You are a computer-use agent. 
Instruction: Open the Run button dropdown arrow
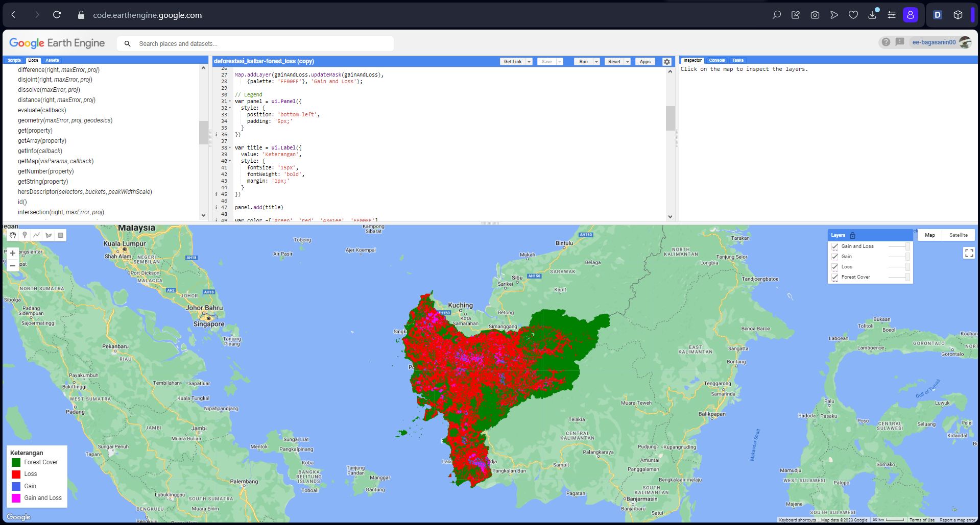click(596, 62)
